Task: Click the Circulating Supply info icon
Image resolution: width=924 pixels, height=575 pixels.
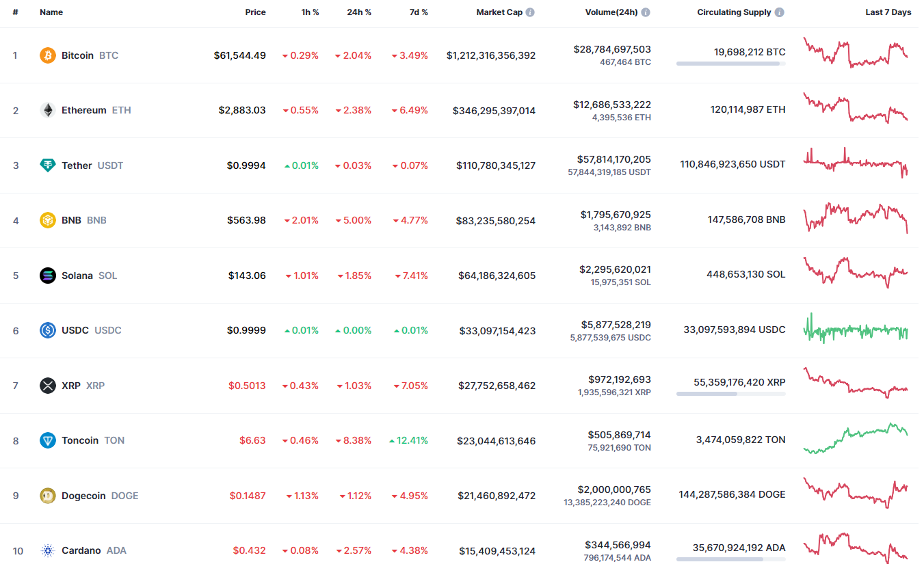Action: (780, 12)
